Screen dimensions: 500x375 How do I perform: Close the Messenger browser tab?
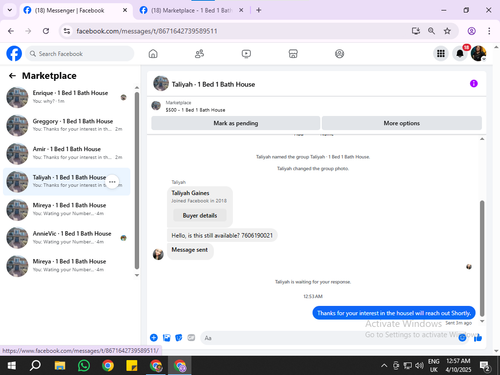pyautogui.click(x=125, y=10)
